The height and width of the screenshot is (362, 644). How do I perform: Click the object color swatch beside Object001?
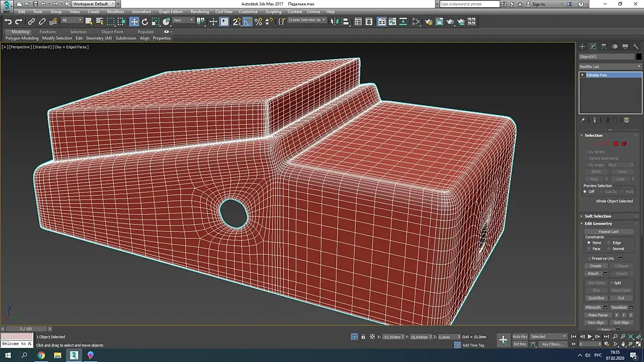pyautogui.click(x=639, y=57)
